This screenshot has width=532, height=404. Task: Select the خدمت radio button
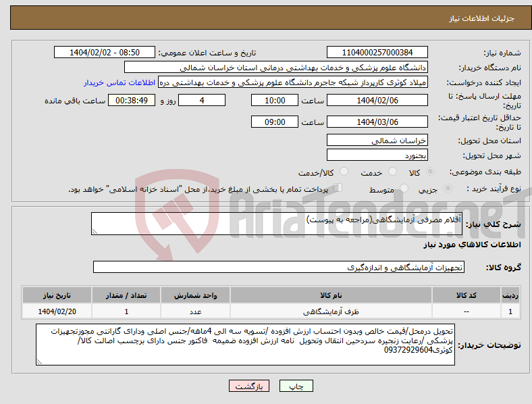tap(392, 172)
